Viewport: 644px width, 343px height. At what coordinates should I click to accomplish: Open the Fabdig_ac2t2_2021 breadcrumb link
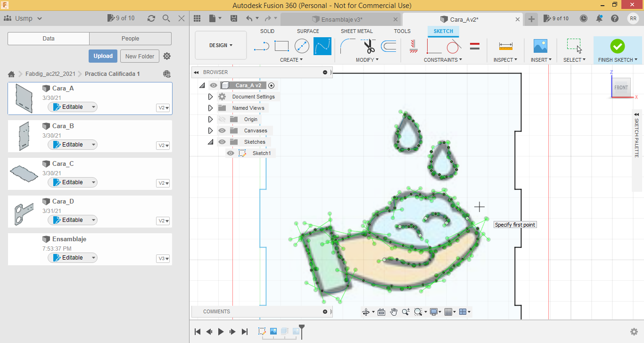pos(50,74)
